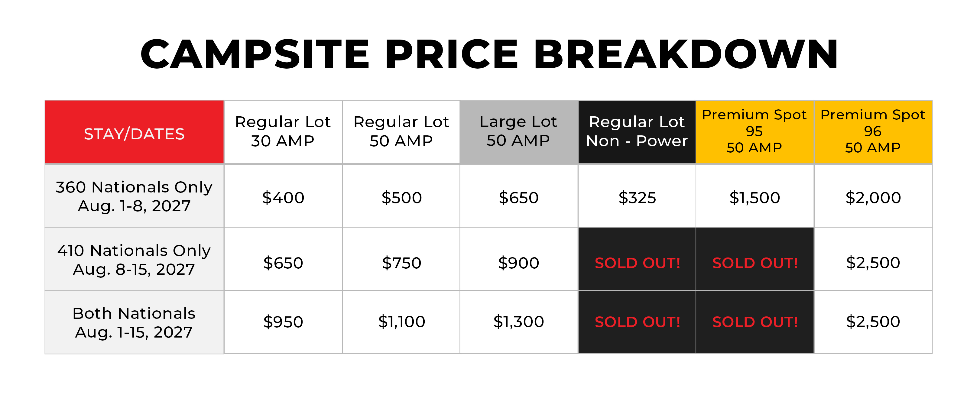Select the Regular Lot 30 AMP header
The width and height of the screenshot is (980, 414).
283,132
